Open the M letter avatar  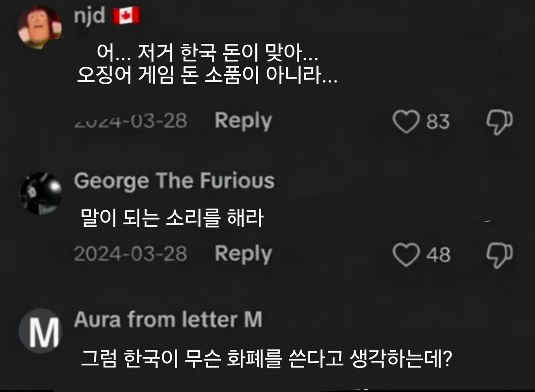[x=41, y=331]
